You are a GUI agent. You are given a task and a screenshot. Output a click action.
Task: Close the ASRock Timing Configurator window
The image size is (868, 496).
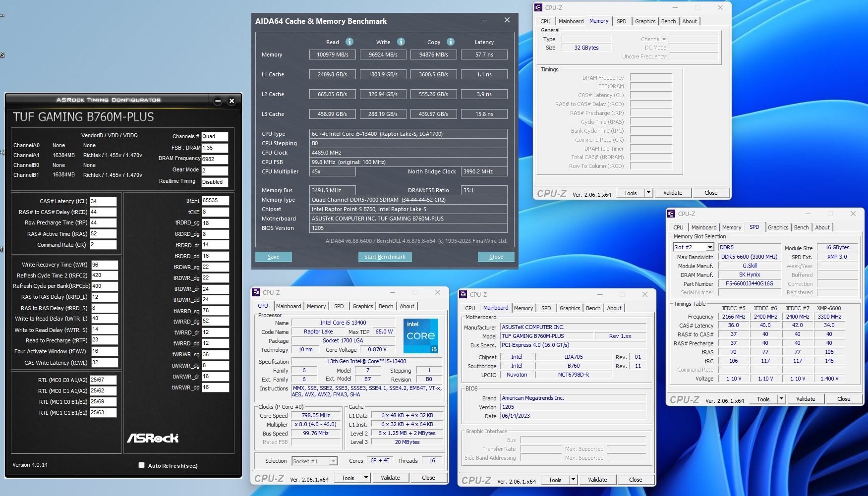point(231,101)
